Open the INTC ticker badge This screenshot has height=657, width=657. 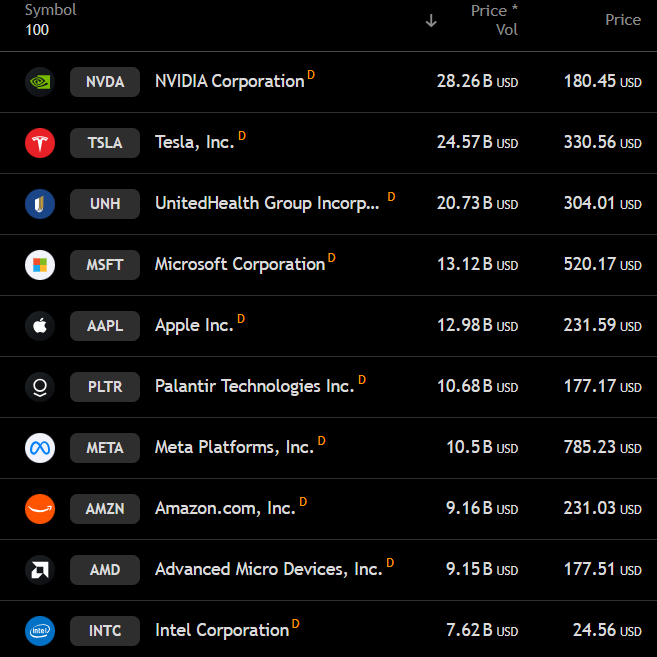click(x=105, y=631)
